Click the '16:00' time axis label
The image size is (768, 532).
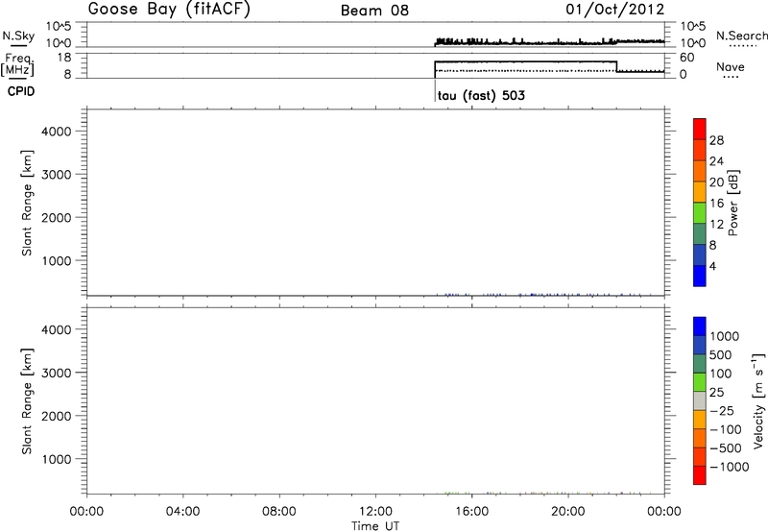tap(471, 512)
